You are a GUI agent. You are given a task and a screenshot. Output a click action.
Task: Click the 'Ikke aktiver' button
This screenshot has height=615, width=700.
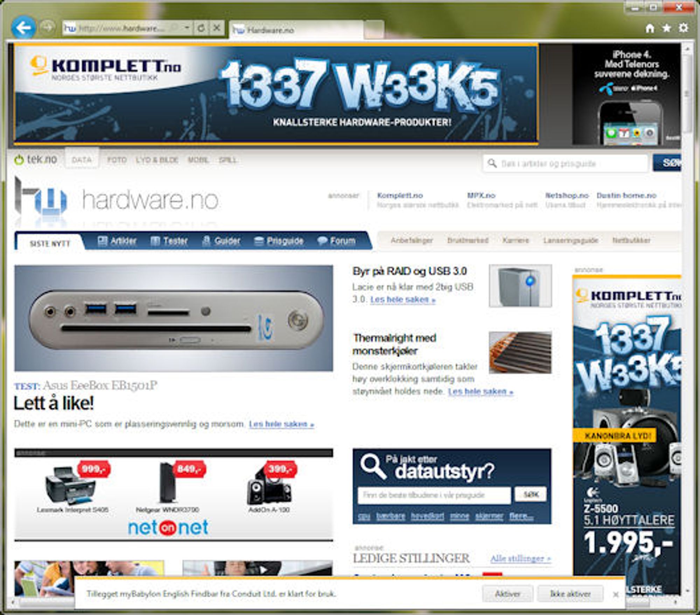(x=570, y=594)
